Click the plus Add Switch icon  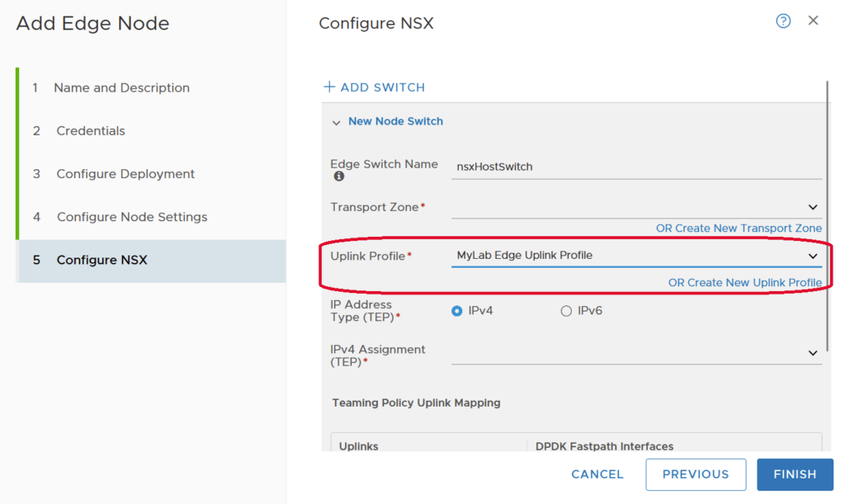(329, 87)
